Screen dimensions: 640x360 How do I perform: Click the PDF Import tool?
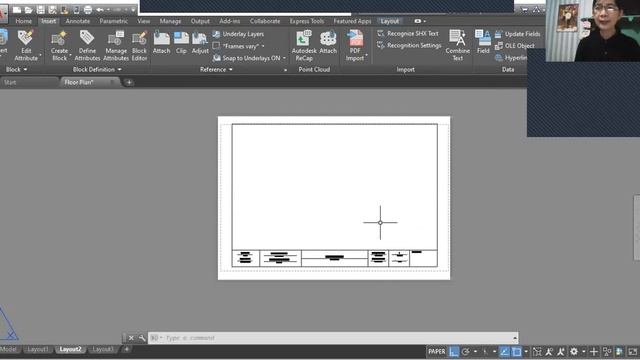[355, 46]
